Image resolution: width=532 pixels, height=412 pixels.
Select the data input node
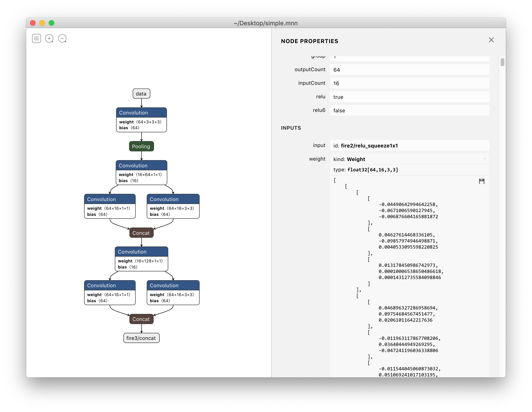[x=141, y=94]
